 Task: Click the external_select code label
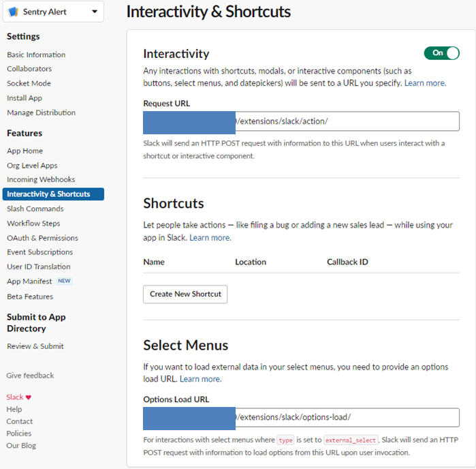click(x=351, y=440)
